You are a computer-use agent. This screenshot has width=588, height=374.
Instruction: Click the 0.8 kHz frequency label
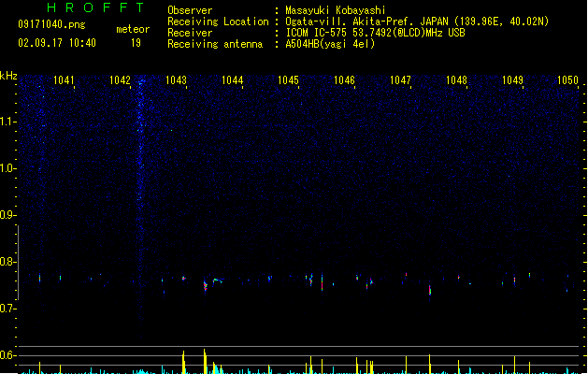(7, 262)
